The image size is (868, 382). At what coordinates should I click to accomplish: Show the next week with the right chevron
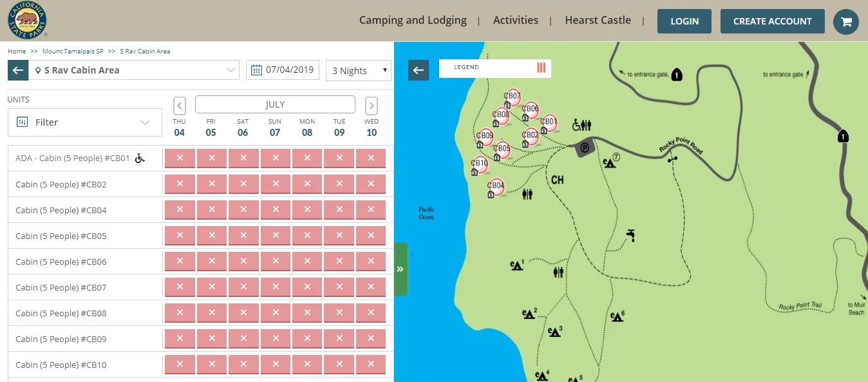point(372,105)
